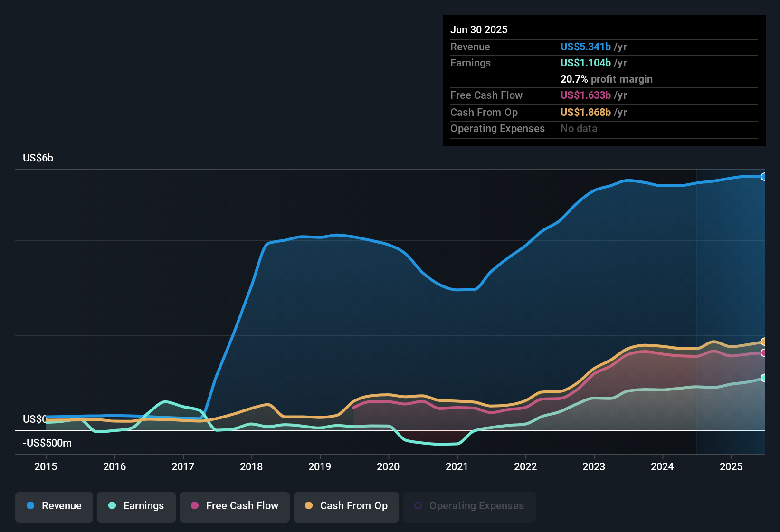Screen dimensions: 780x532
Task: Toggle the Earnings legend button
Action: pos(136,506)
